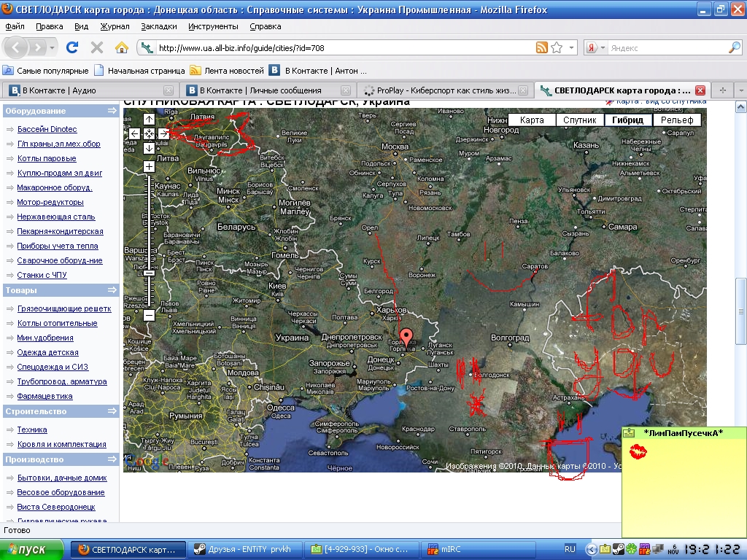This screenshot has height=560, width=747.
Task: Click the RSS feed icon in address bar
Action: tap(542, 47)
